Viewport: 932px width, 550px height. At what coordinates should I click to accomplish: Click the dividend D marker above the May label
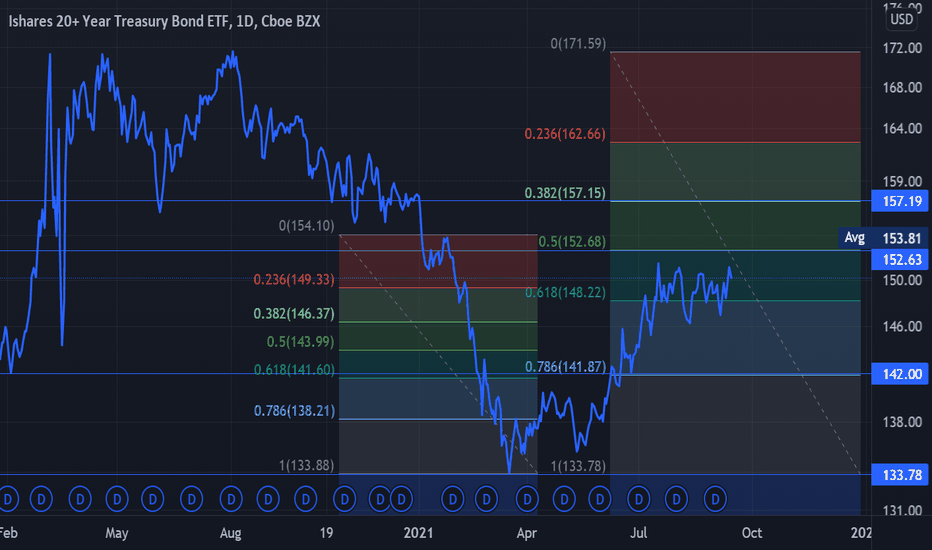117,499
